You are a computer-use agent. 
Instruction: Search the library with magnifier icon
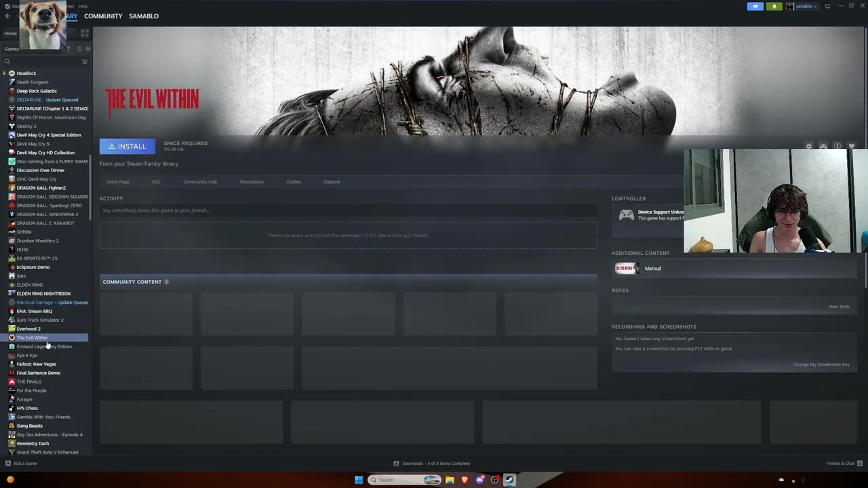pos(7,62)
